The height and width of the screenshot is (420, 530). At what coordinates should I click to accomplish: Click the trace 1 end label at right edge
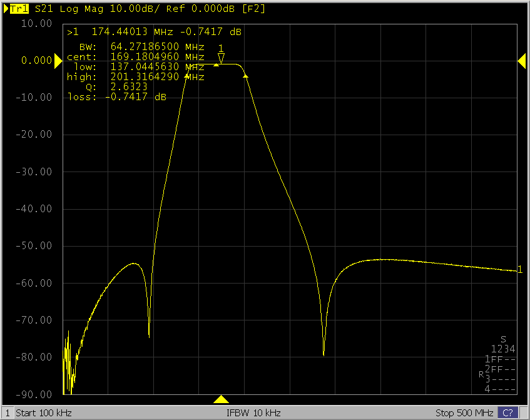click(x=519, y=270)
